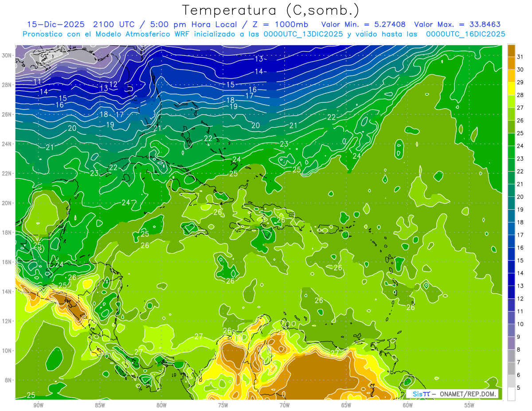Image resolution: width=532 pixels, height=411 pixels.
Task: Click the '21' value on the color scale
Action: (x=520, y=184)
